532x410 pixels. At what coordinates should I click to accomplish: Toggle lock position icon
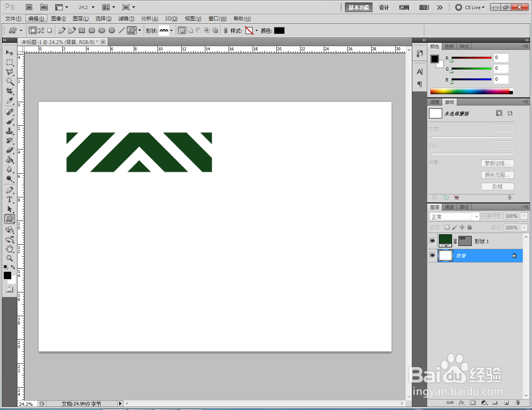(x=462, y=227)
